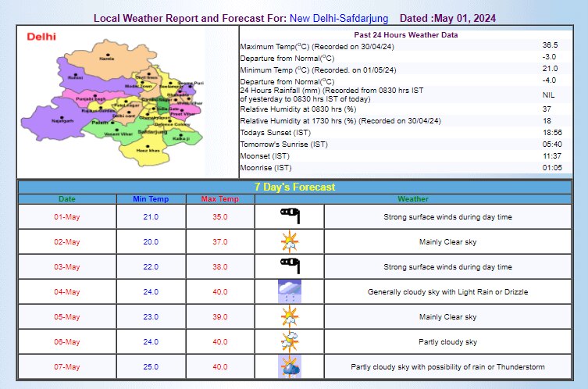The width and height of the screenshot is (588, 389).
Task: Click the Palam label on the map
Action: tap(100, 123)
